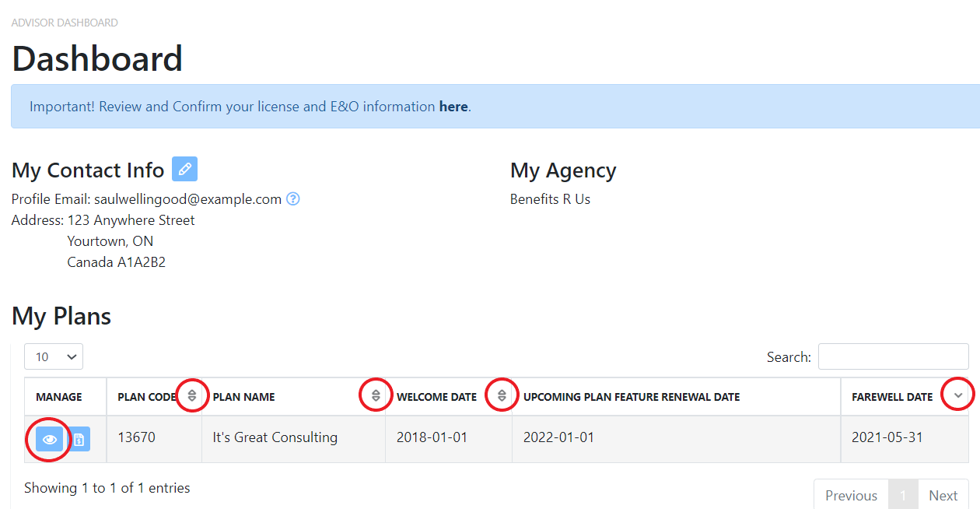Select plan code cell 13670
This screenshot has width=980, height=509.
(154, 440)
